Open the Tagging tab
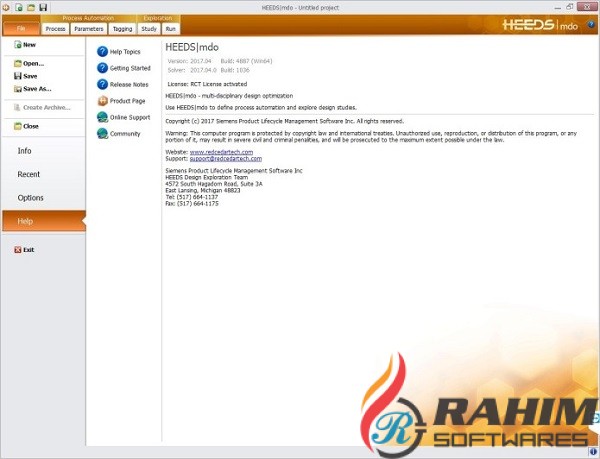The image size is (600, 459). (122, 29)
